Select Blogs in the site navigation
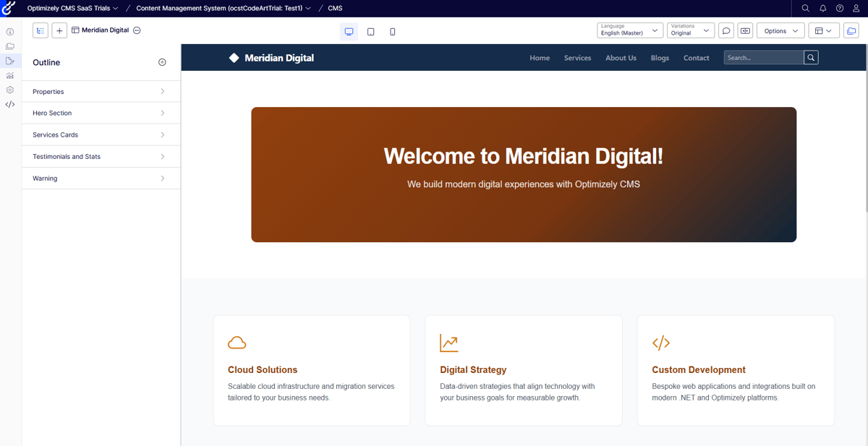Viewport: 868px width, 446px height. pyautogui.click(x=659, y=57)
